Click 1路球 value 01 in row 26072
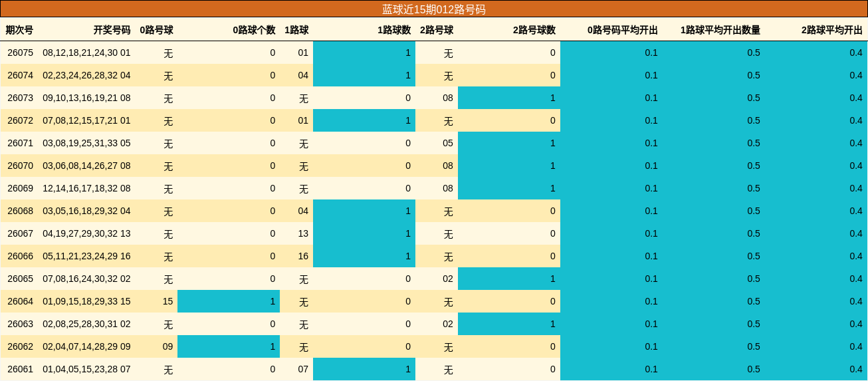This screenshot has width=868, height=381. pos(303,120)
